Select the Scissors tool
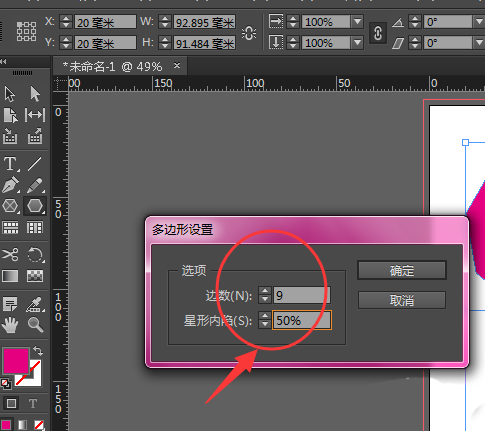The height and width of the screenshot is (431, 485). [10, 255]
